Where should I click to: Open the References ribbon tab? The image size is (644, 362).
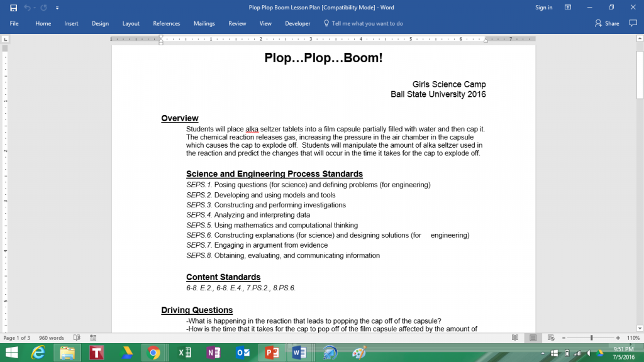tap(167, 23)
